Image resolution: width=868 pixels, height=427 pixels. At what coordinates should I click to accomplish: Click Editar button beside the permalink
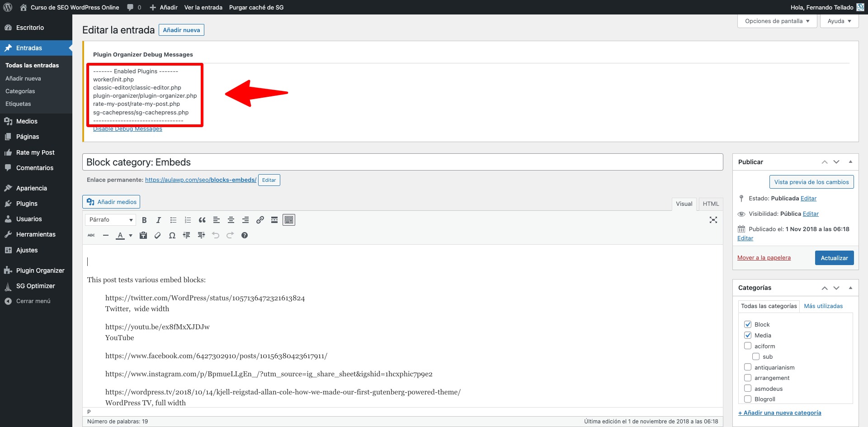(x=269, y=180)
